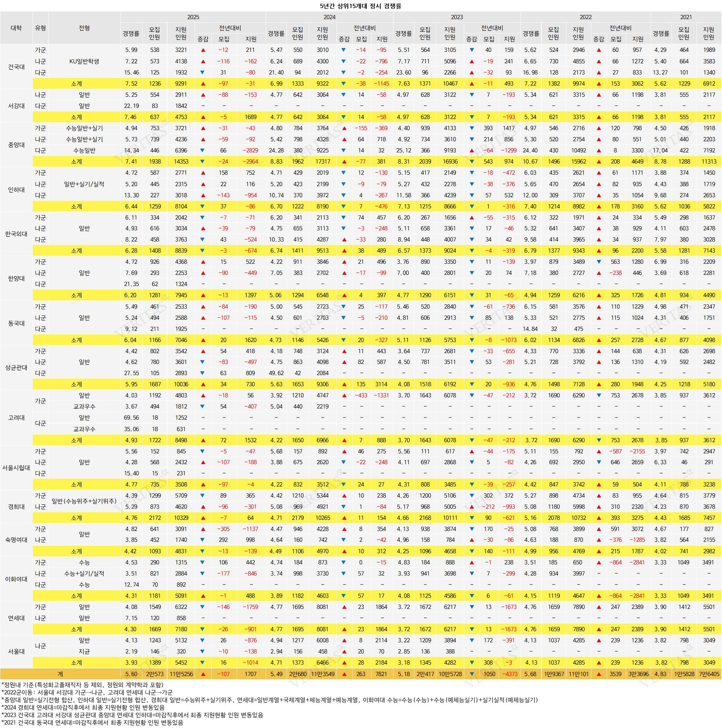Viewport: 722px width, 728px height.
Task: Click the 69.56 rate for 고려대 다군
Action: (131, 418)
